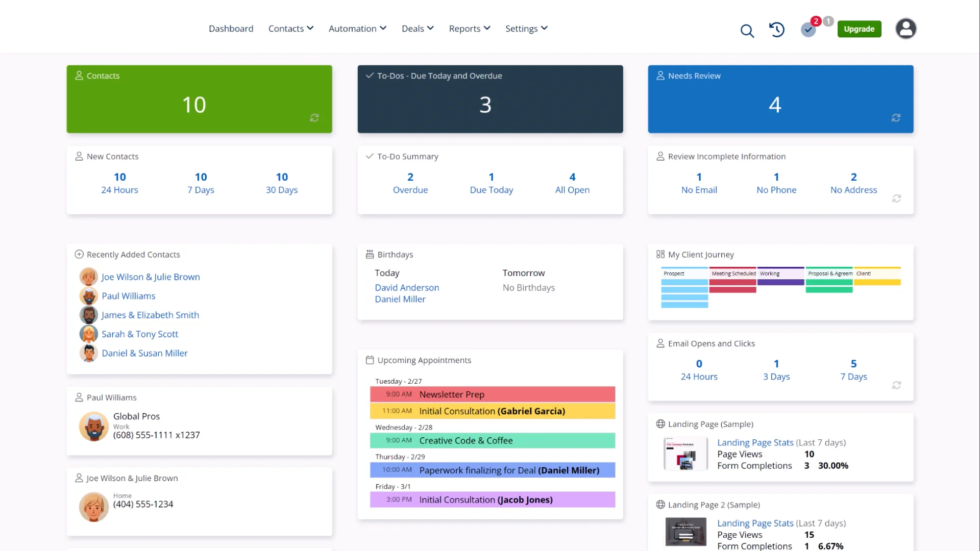Expand the Settings menu dropdown

click(x=526, y=29)
